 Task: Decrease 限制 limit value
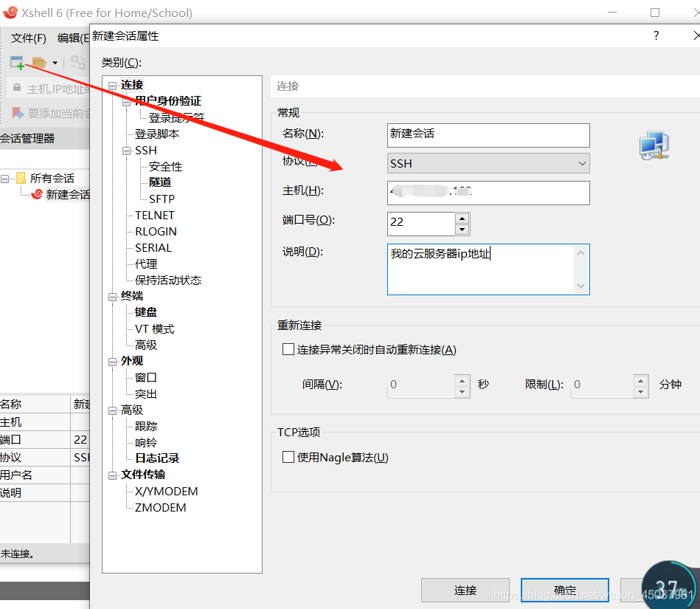[641, 392]
